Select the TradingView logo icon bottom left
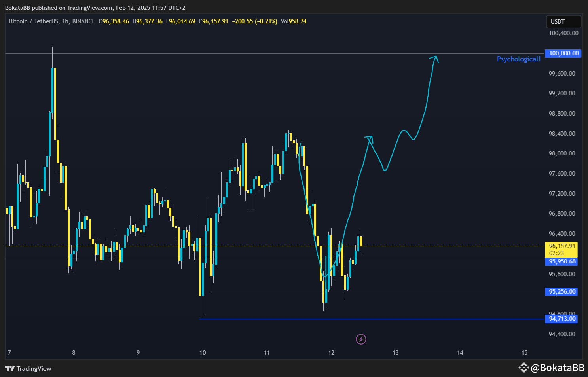Image resolution: width=588 pixels, height=377 pixels. (x=9, y=368)
